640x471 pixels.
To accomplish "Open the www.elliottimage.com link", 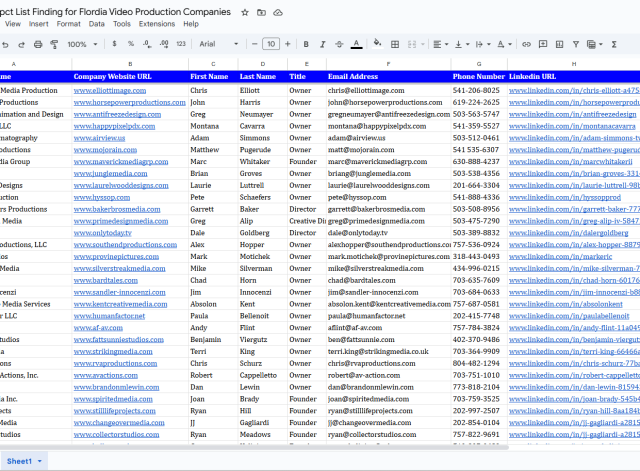I will point(110,91).
